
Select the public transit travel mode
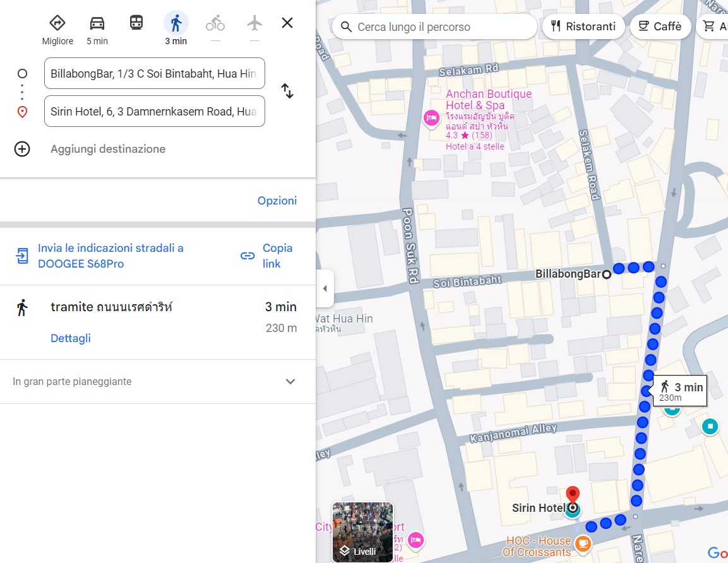click(x=136, y=23)
